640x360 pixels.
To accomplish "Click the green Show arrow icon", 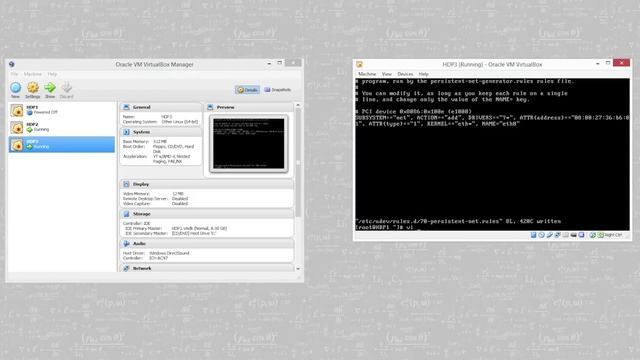I will click(x=50, y=87).
